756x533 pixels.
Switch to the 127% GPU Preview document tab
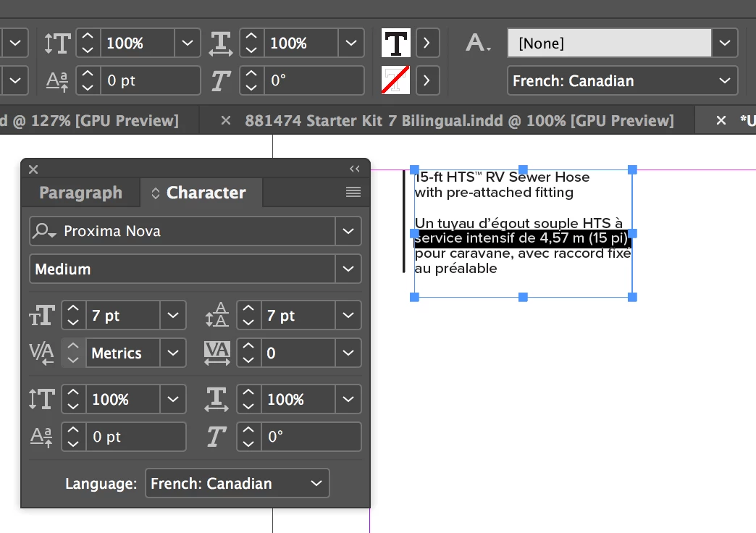(89, 121)
